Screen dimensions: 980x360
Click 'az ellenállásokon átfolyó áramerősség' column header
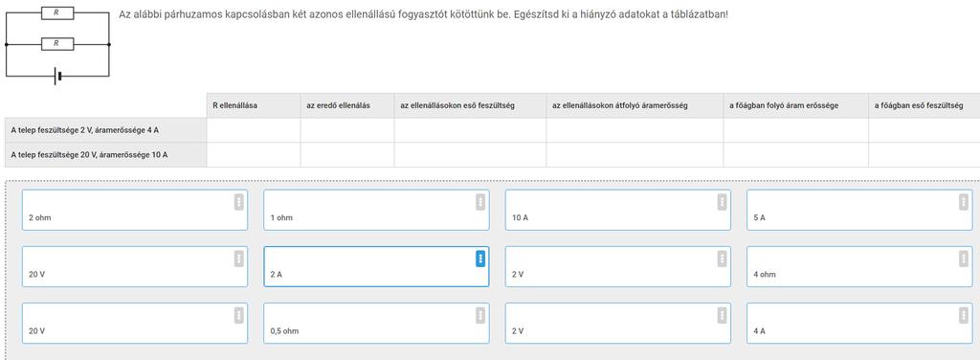click(x=635, y=105)
